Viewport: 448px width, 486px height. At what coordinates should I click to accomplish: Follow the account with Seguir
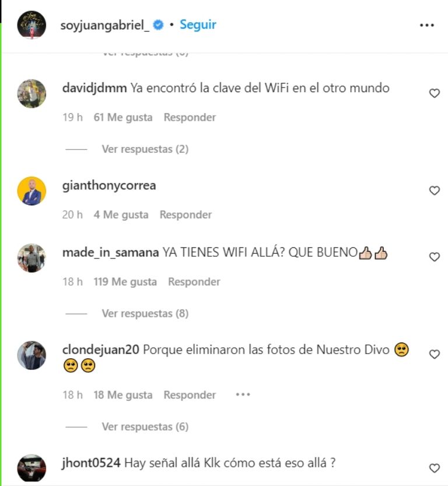point(198,25)
